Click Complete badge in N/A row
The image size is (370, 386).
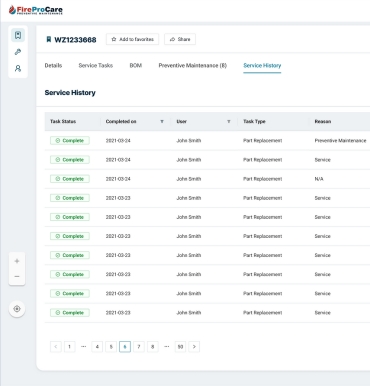coord(70,179)
